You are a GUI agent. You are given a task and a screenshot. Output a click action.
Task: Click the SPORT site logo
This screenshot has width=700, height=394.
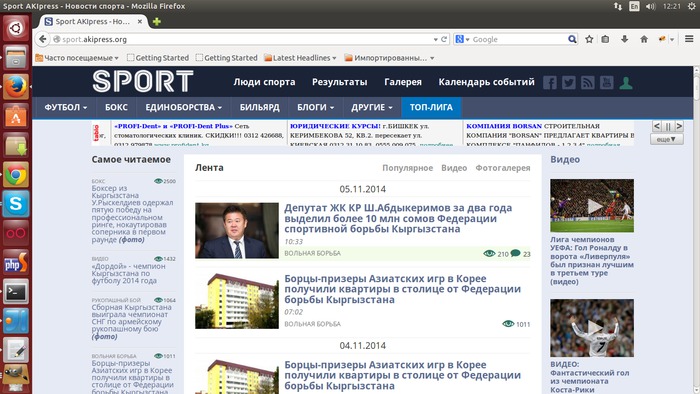coord(143,81)
